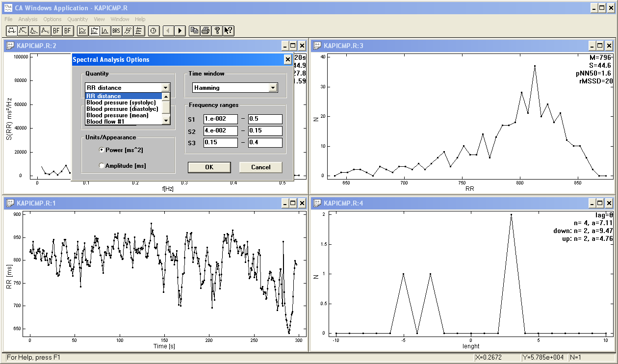This screenshot has width=618, height=364.
Task: Select the Power [ms^2] radio button
Action: tap(102, 150)
